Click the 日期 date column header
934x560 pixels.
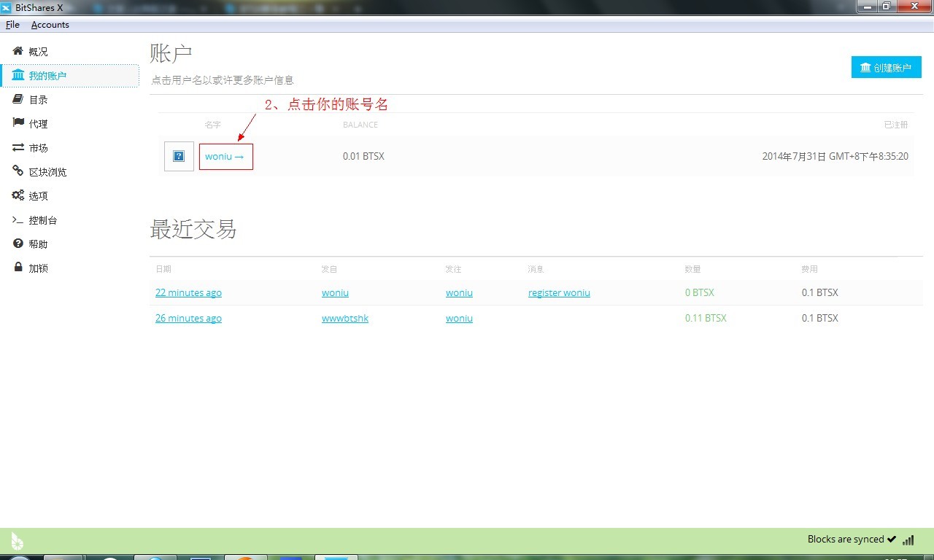click(x=163, y=269)
